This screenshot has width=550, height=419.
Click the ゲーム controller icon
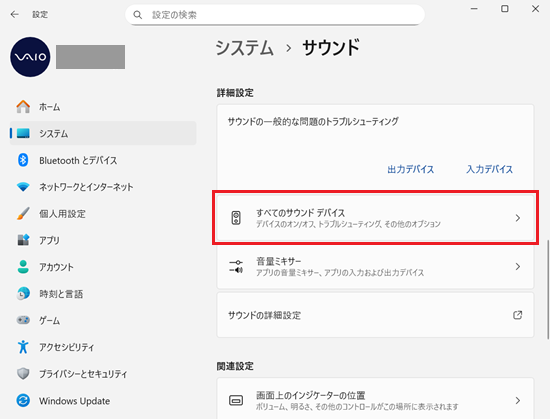click(23, 320)
